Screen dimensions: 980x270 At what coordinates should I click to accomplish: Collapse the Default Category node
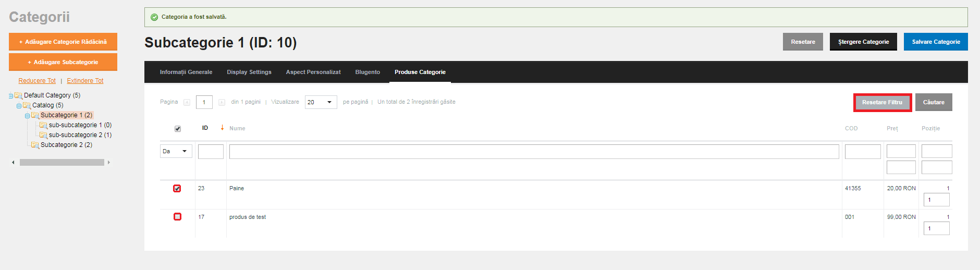pyautogui.click(x=10, y=96)
